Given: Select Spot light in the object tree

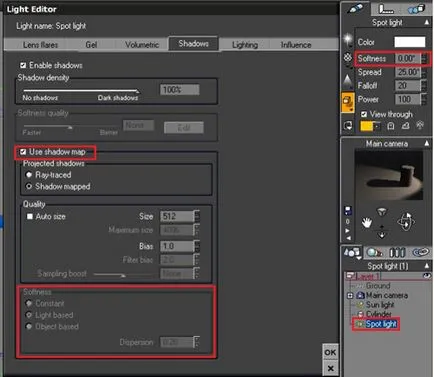Looking at the screenshot, I should pyautogui.click(x=381, y=324).
